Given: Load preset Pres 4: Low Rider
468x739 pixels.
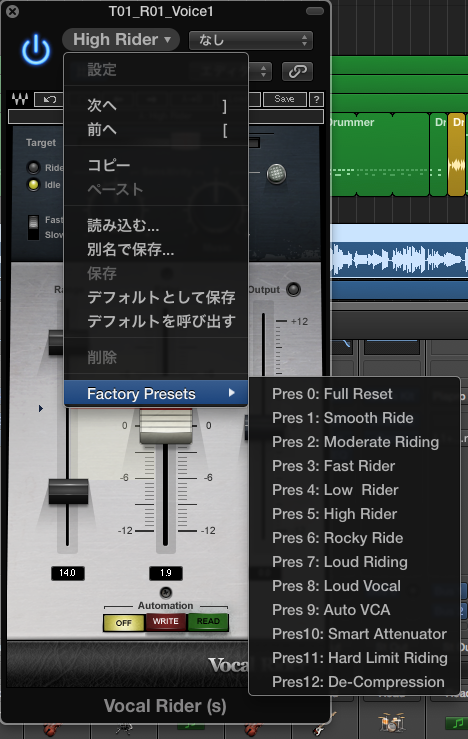Looking at the screenshot, I should [x=354, y=490].
